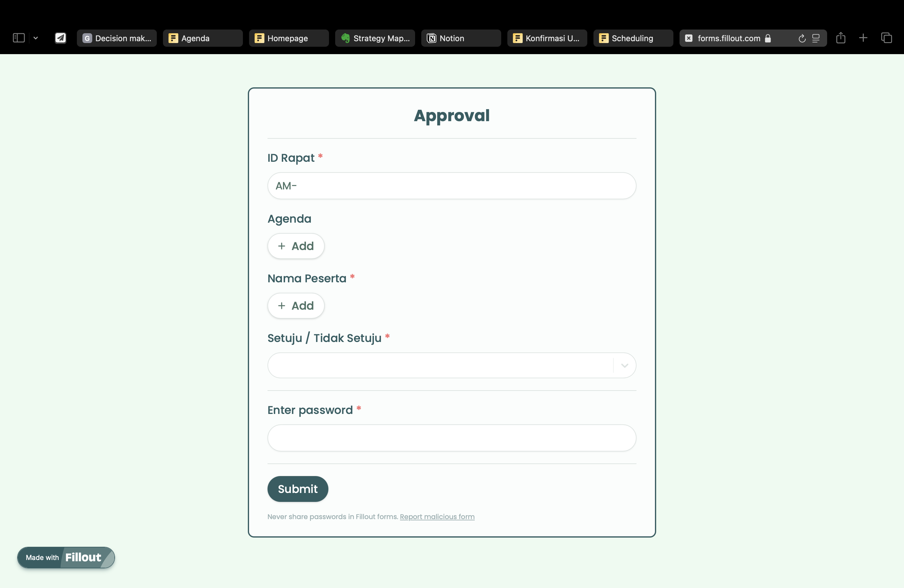
Task: Click the Made with Fillout badge
Action: (x=66, y=558)
